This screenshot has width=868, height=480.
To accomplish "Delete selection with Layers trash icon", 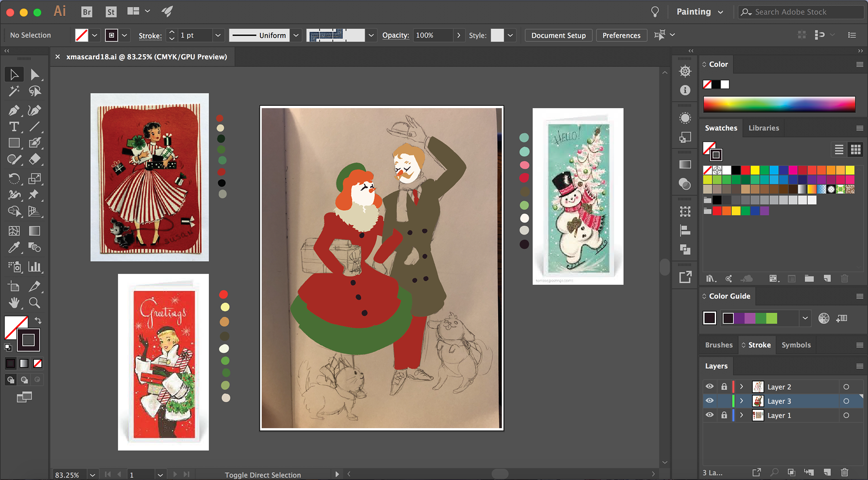I will tap(844, 472).
